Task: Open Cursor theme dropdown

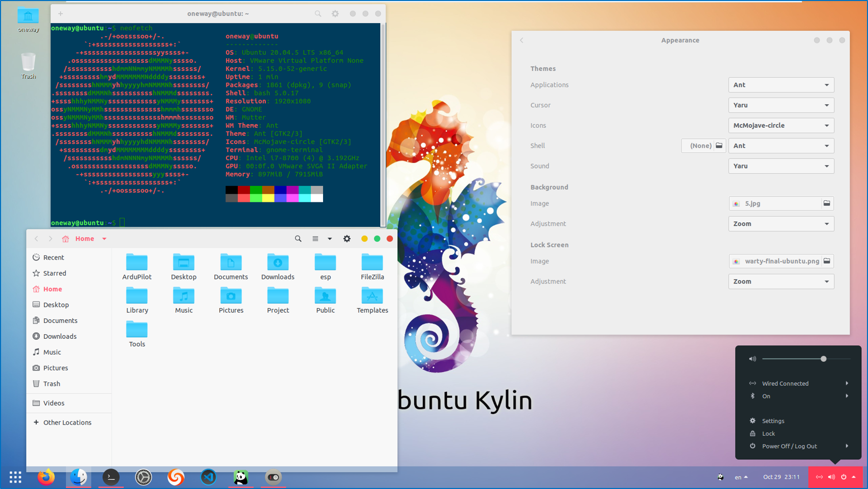Action: (x=781, y=105)
